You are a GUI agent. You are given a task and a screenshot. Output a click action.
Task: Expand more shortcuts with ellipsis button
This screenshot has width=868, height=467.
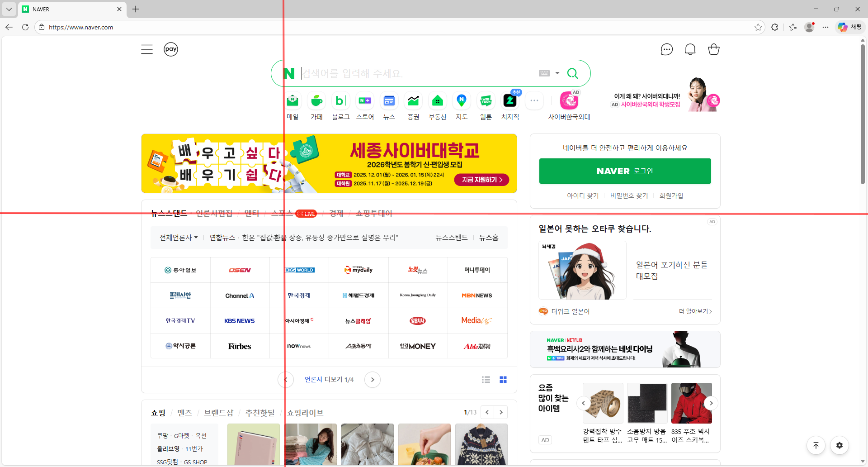[x=534, y=101]
